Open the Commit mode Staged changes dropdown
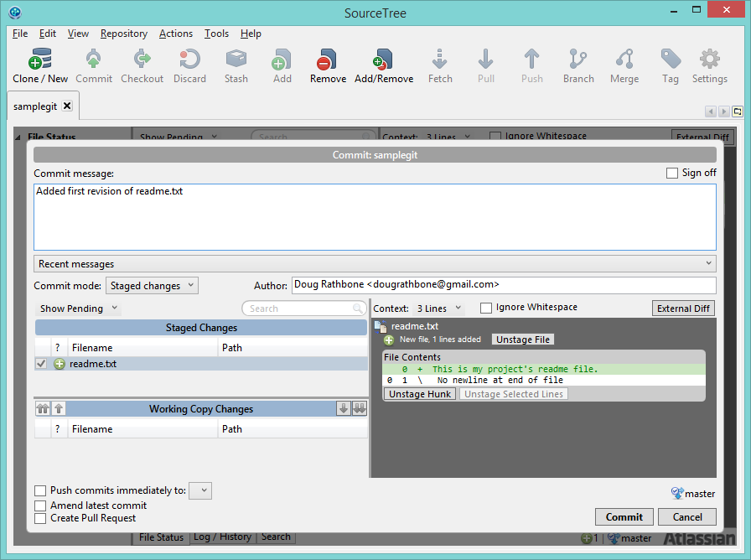The image size is (751, 560). 152,286
